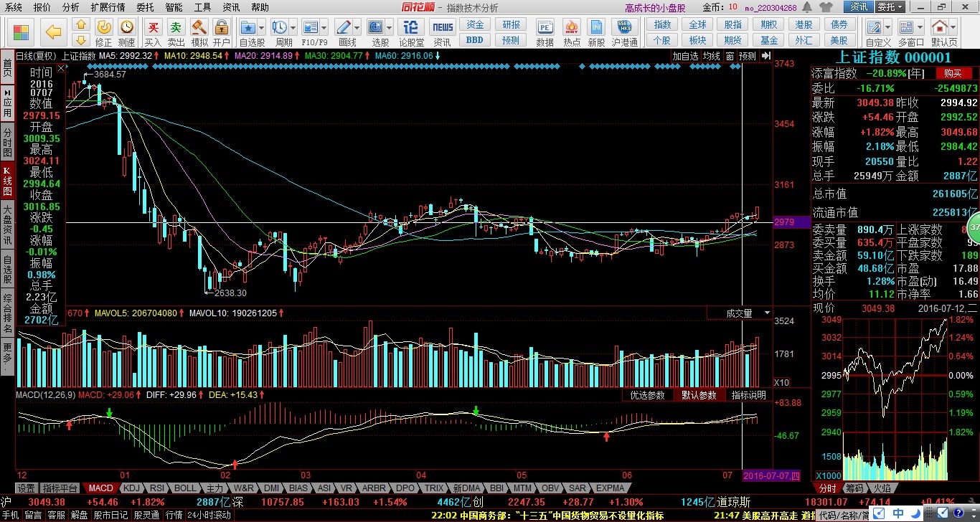Select the KDJ indicator tab
The height and width of the screenshot is (522, 980).
pos(132,488)
